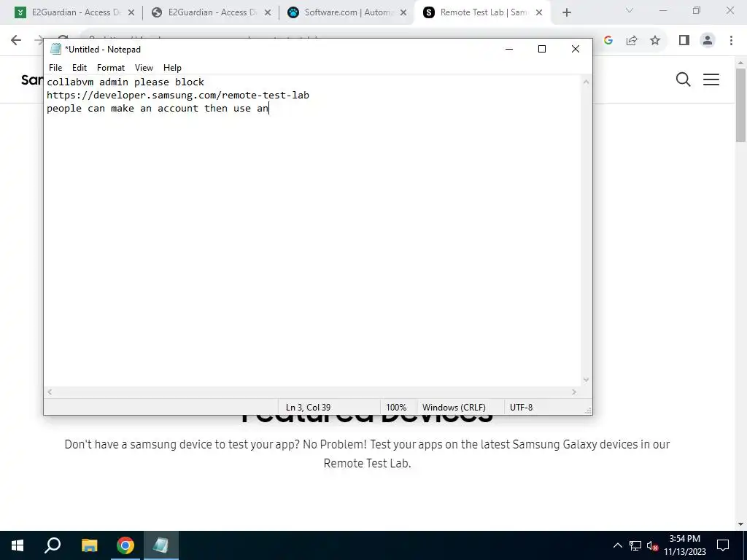Click 'Ln 3, Col 39' in status bar

pyautogui.click(x=308, y=408)
